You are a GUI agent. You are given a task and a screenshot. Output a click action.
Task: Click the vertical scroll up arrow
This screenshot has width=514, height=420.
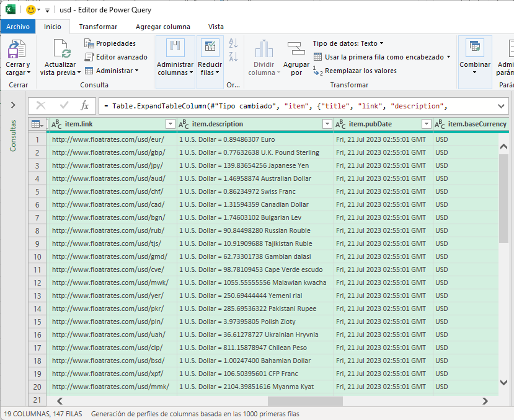(x=504, y=147)
